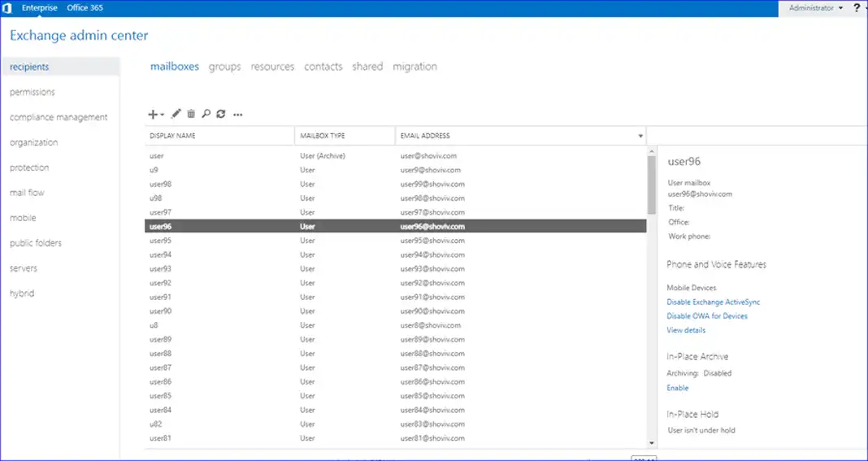Click the Delete trash can icon
The height and width of the screenshot is (461, 868).
click(x=191, y=115)
